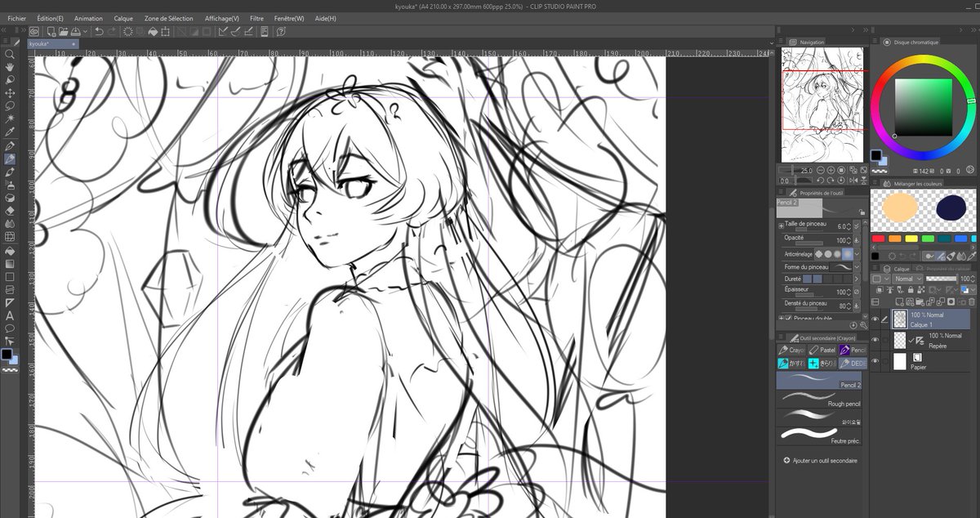
Task: Open the Filtre menu
Action: click(x=256, y=18)
